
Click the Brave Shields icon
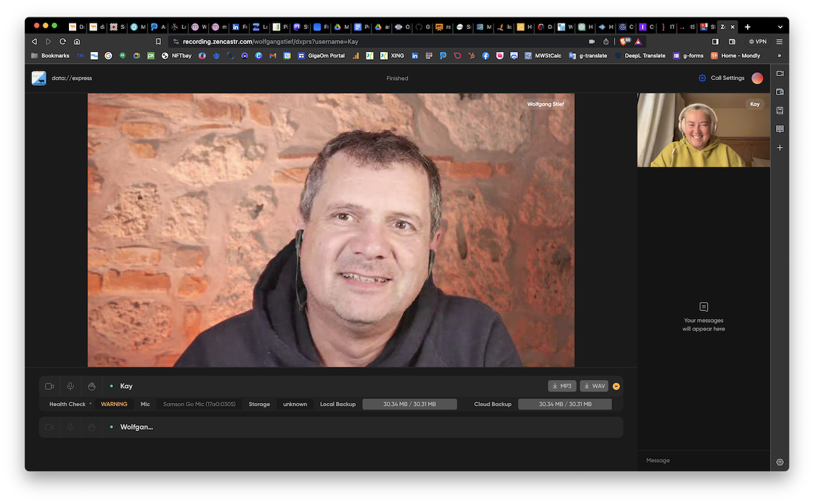(x=624, y=41)
